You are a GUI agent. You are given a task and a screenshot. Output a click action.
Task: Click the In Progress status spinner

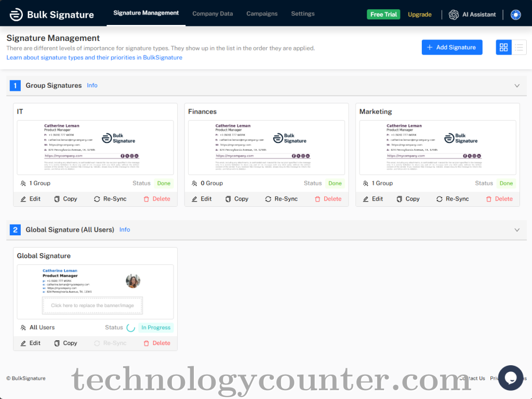point(130,328)
